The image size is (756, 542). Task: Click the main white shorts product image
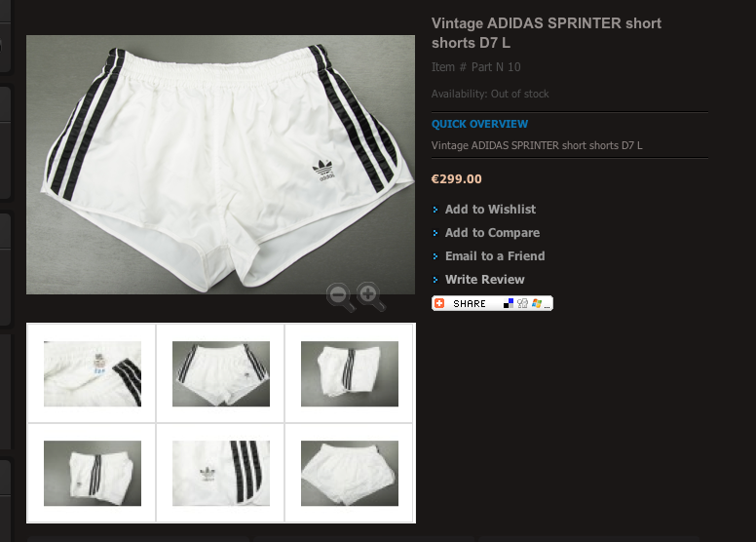pos(220,164)
